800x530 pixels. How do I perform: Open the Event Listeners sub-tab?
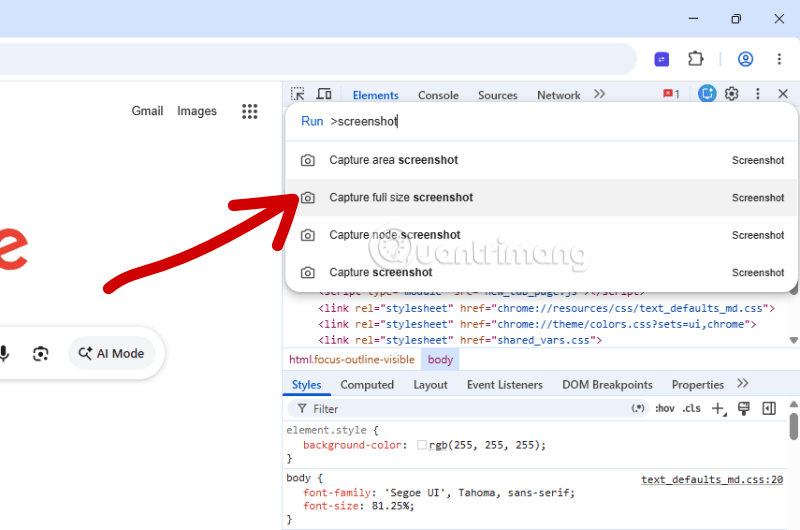point(505,385)
